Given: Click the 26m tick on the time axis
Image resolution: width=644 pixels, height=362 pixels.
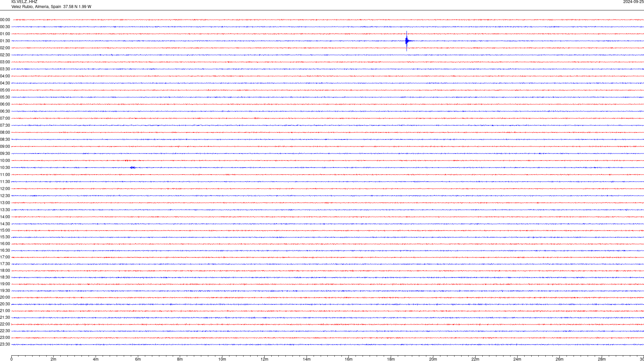Looking at the screenshot, I should [559, 359].
